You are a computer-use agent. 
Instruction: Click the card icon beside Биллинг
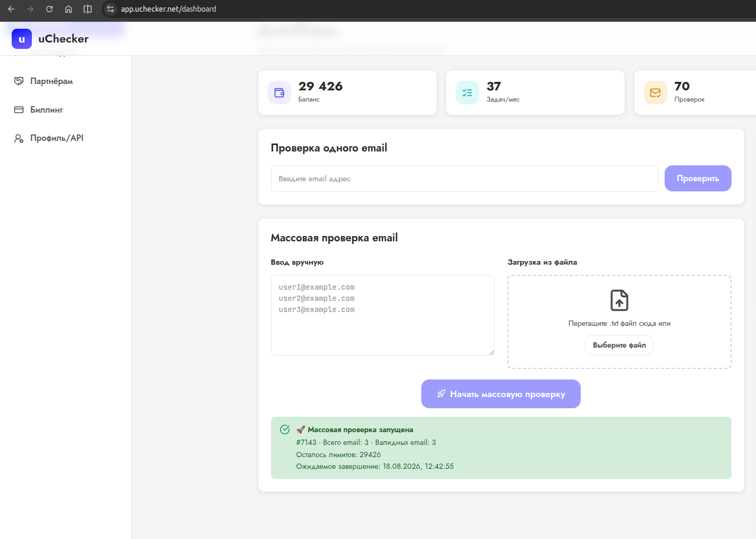pyautogui.click(x=19, y=110)
